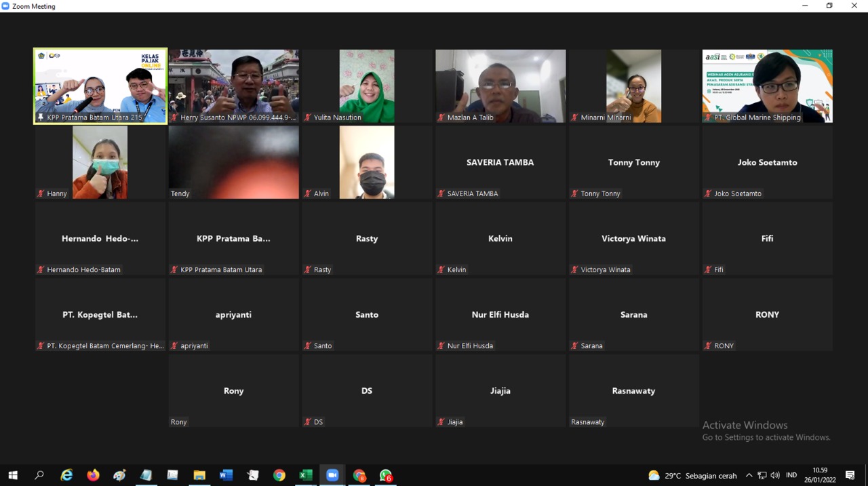The width and height of the screenshot is (868, 486).
Task: Open Firefox browser in the taskbar
Action: (93, 475)
